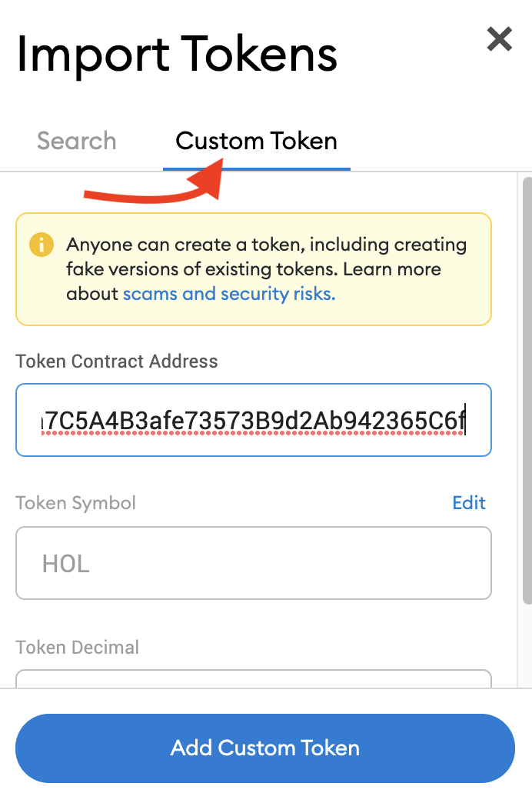Close the Import Tokens dialog

[500, 38]
